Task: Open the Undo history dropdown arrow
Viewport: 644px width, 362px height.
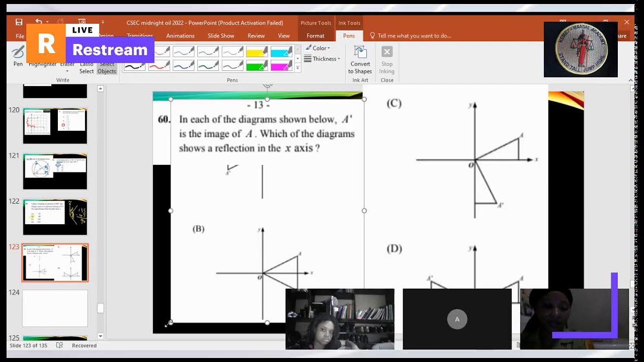Action: coord(47,22)
